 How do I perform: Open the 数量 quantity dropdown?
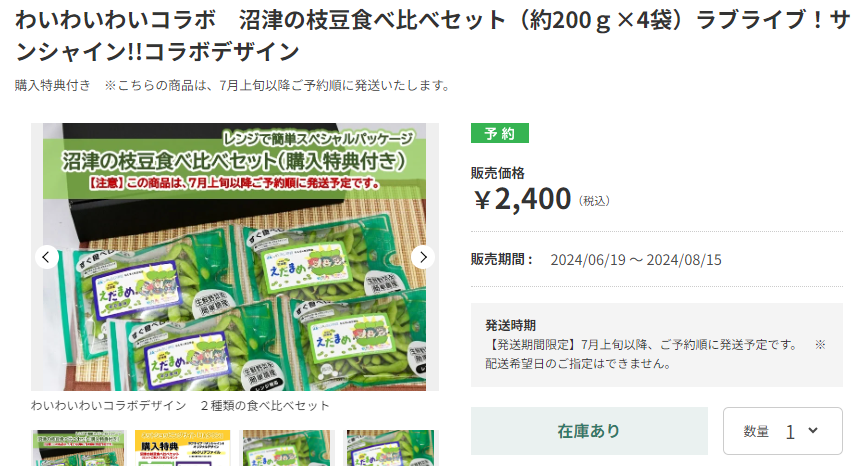coord(783,431)
